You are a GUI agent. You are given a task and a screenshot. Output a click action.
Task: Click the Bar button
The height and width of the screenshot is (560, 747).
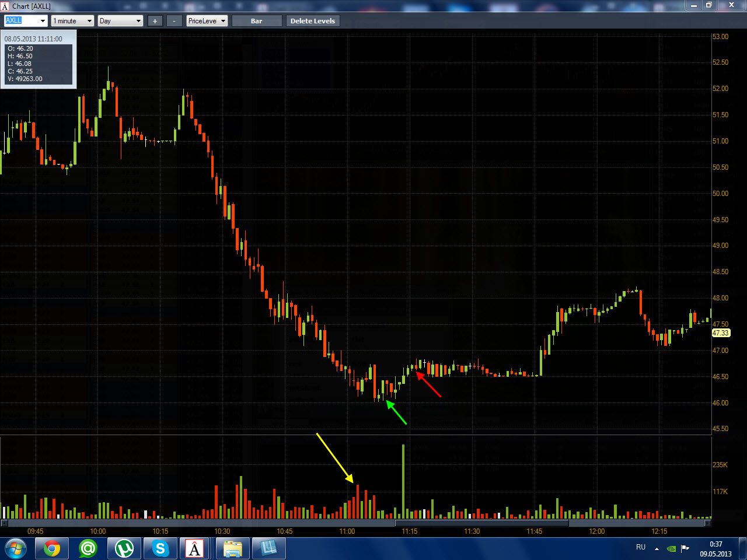coord(257,21)
